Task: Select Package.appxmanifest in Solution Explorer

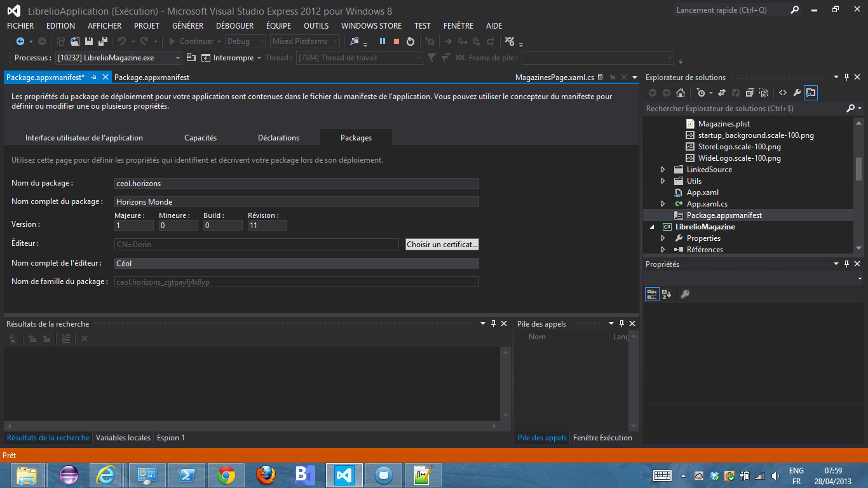Action: (x=724, y=215)
